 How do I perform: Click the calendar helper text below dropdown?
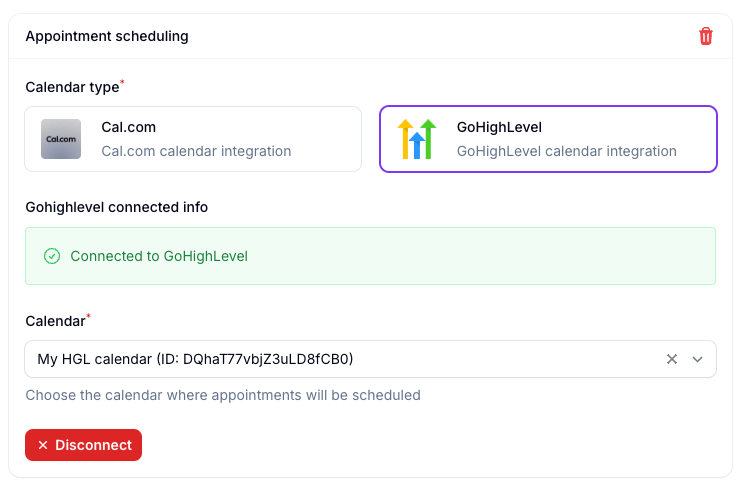click(223, 395)
